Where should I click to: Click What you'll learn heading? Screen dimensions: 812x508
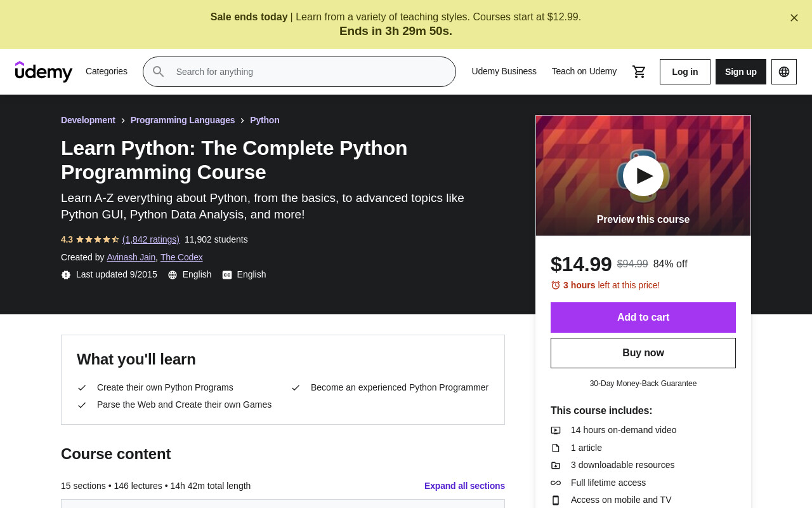[x=136, y=359]
